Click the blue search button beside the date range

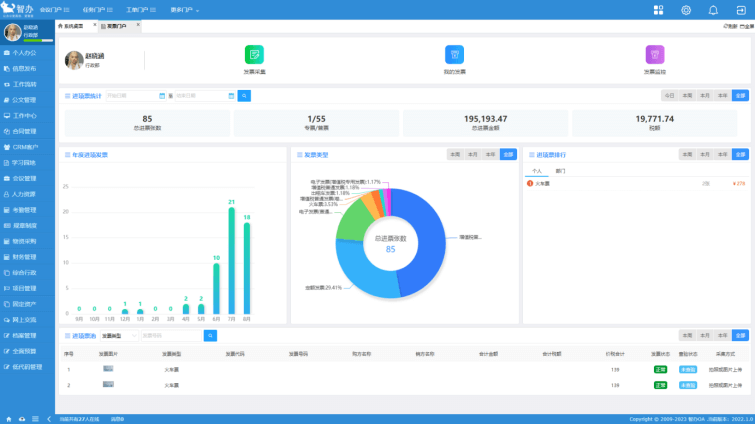coord(244,96)
